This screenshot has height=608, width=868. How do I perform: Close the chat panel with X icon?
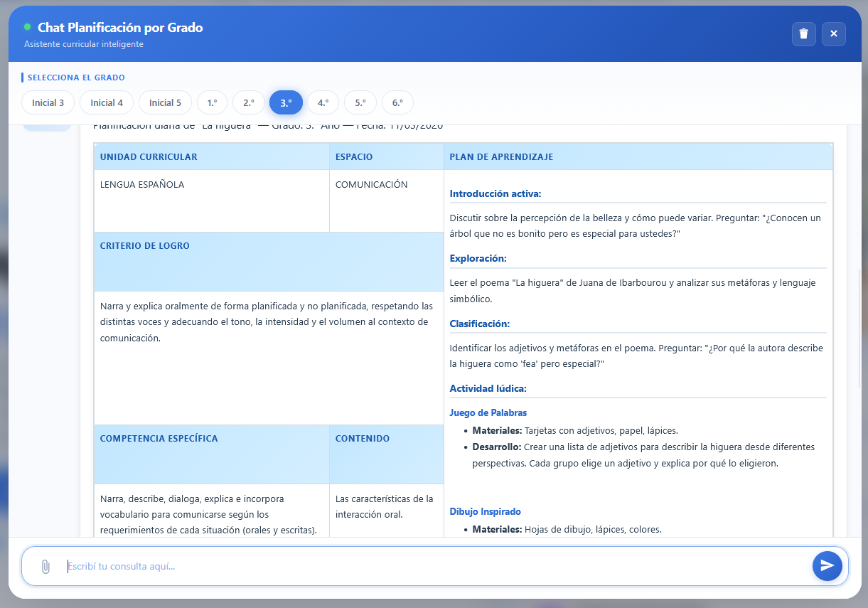tap(833, 34)
